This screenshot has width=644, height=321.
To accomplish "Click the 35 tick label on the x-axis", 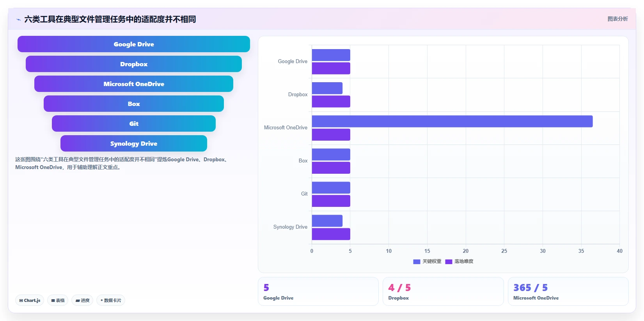I will [x=581, y=251].
